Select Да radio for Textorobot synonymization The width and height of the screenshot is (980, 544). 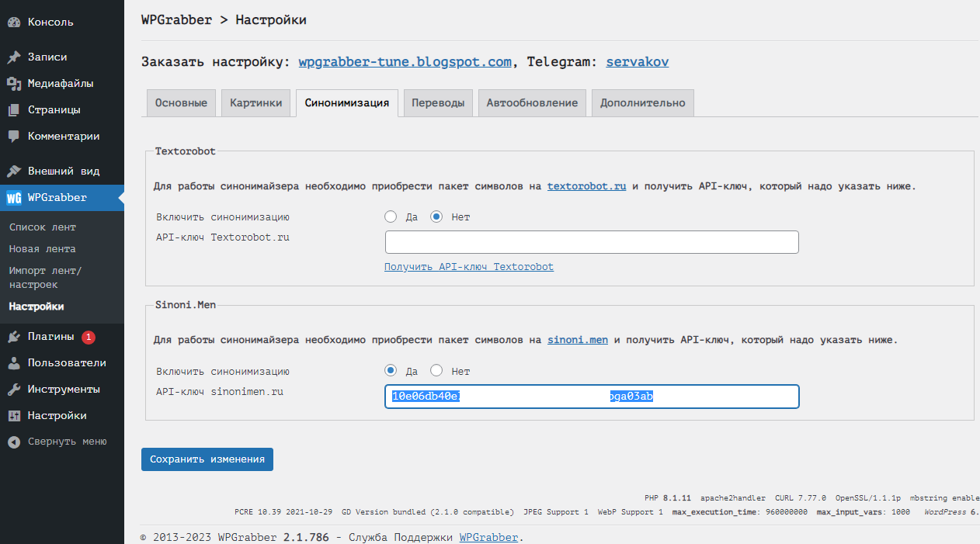point(391,217)
